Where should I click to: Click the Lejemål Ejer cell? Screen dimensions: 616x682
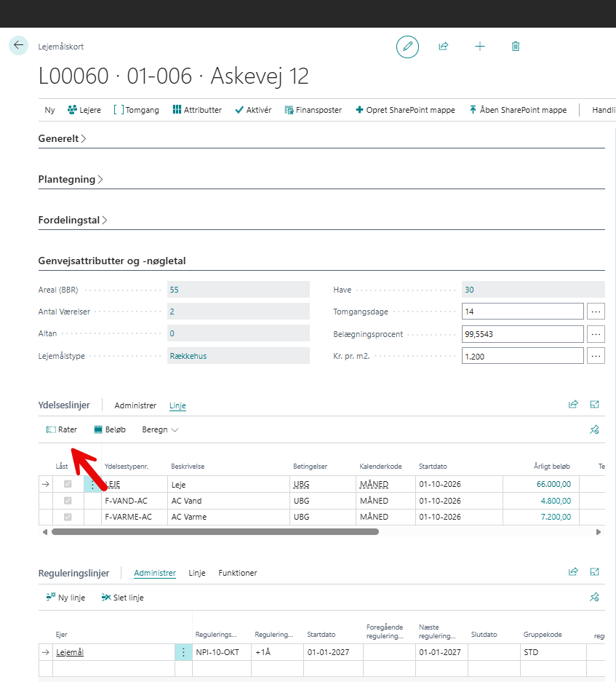[113, 652]
